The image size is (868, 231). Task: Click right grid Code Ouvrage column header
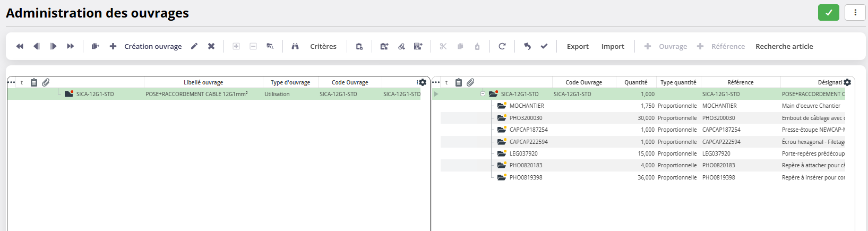tap(584, 82)
